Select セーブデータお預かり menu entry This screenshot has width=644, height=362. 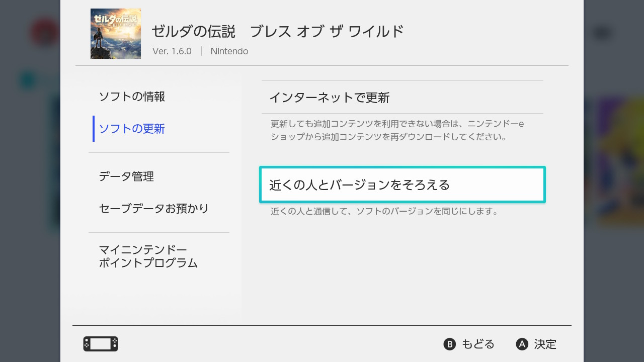click(154, 209)
